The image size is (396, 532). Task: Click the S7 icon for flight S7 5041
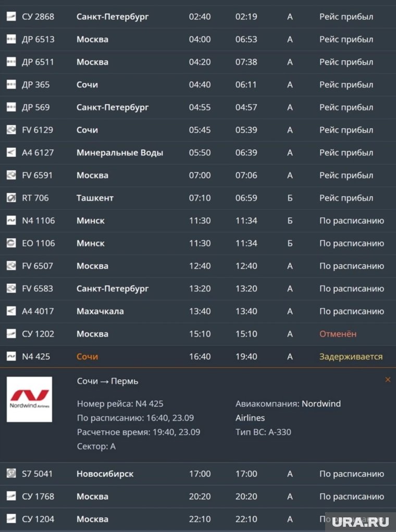(x=11, y=473)
